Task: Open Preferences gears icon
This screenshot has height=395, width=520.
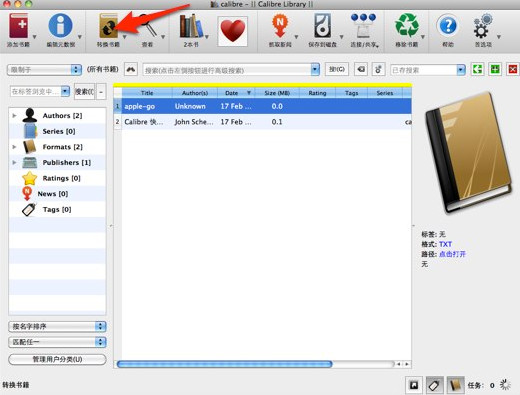Action: pyautogui.click(x=483, y=26)
